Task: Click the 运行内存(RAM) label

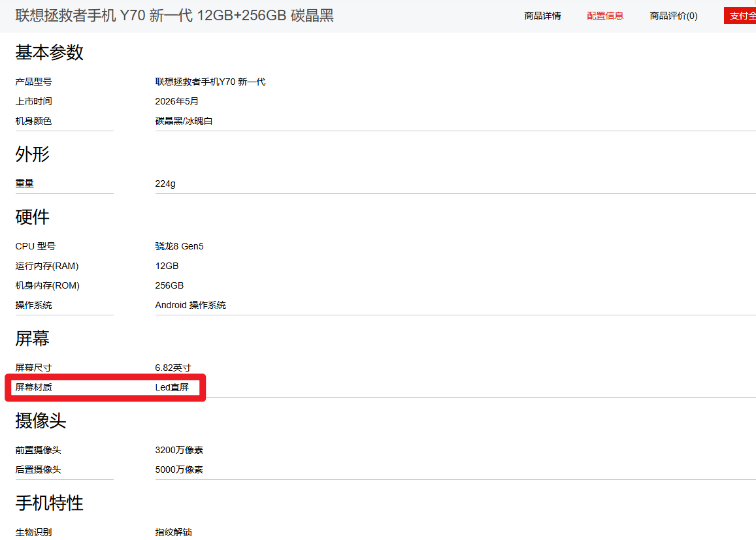Action: (47, 266)
